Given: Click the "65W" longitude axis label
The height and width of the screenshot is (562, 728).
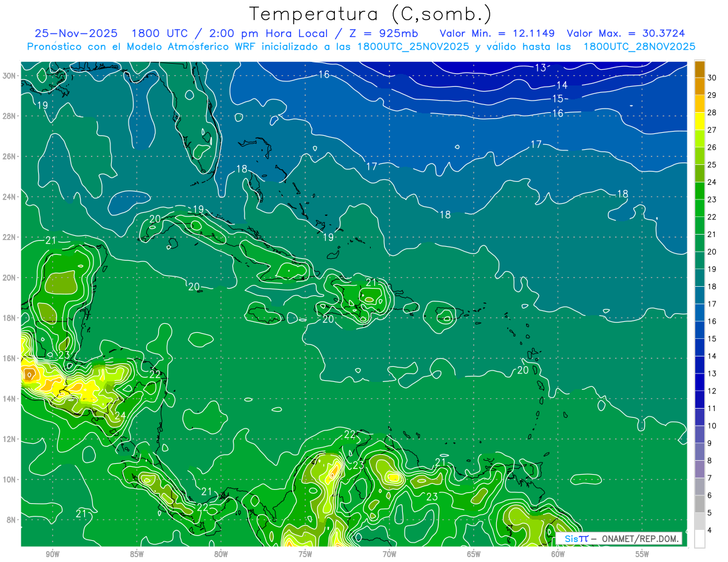Looking at the screenshot, I should coord(474,554).
